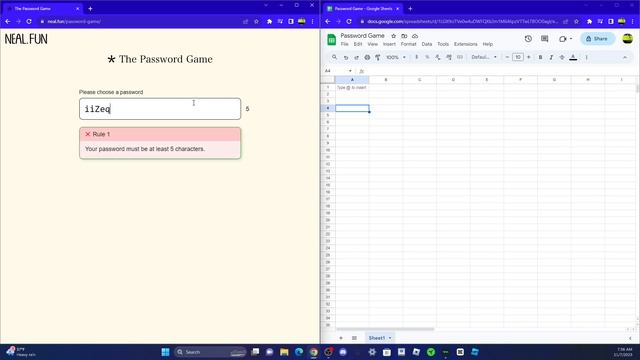Redo the action in Sheets toolbar
This screenshot has height=360, width=640.
point(356,58)
